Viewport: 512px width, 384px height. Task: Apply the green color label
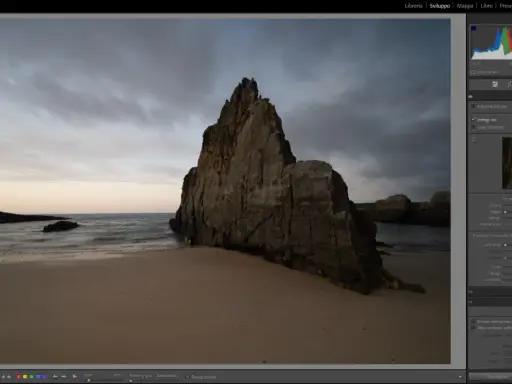pyautogui.click(x=31, y=377)
